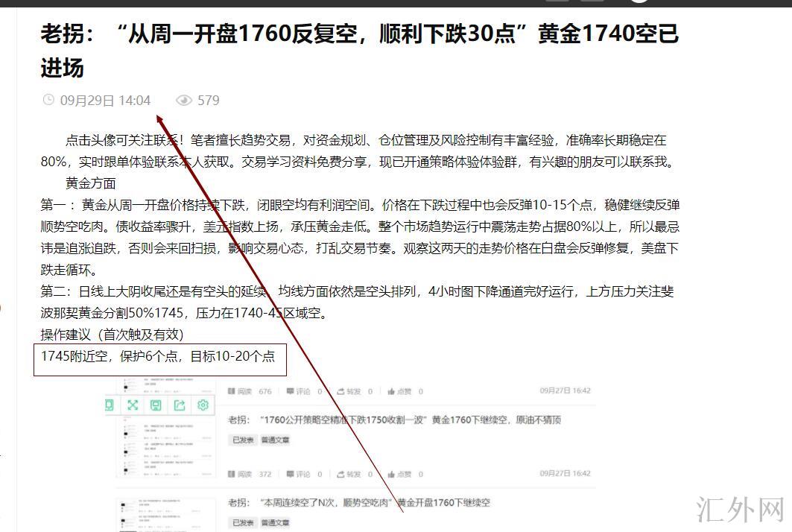Click the 阅读 icon in the 676-reads row
This screenshot has height=532, width=792.
[x=231, y=391]
